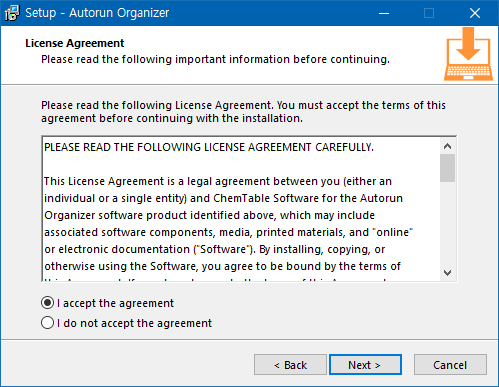Click the line beginning "otherwise using the Software"
The width and height of the screenshot is (499, 387).
(x=222, y=266)
